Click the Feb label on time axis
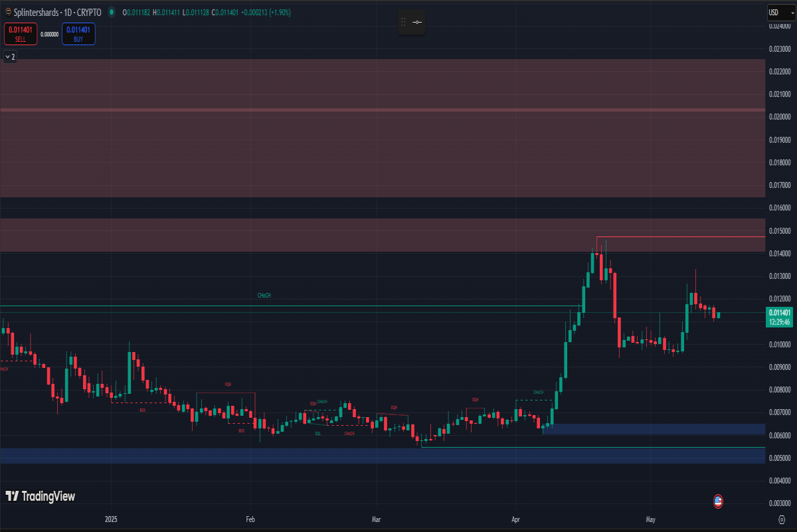This screenshot has width=797, height=532. click(x=250, y=518)
